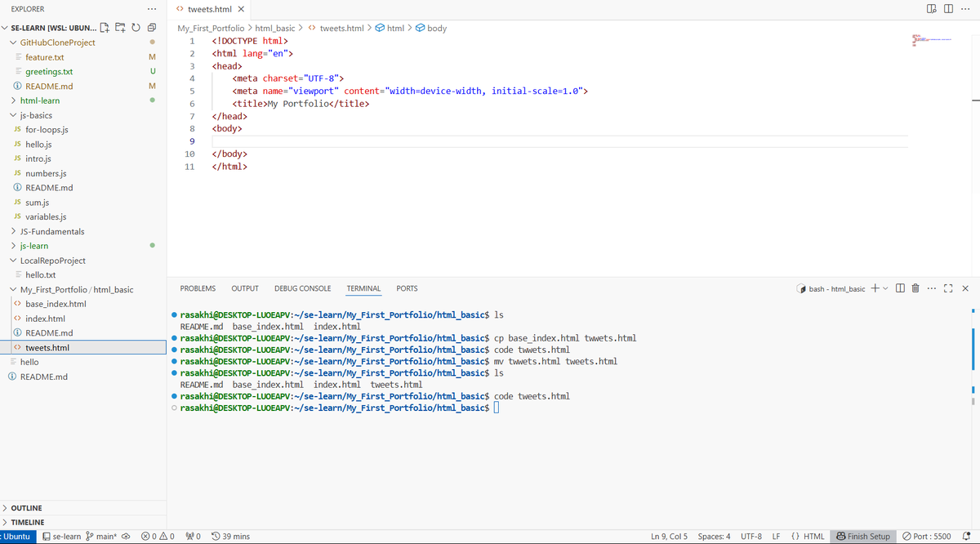Image resolution: width=980 pixels, height=544 pixels.
Task: Close the tweets.html editor tab
Action: coord(240,9)
